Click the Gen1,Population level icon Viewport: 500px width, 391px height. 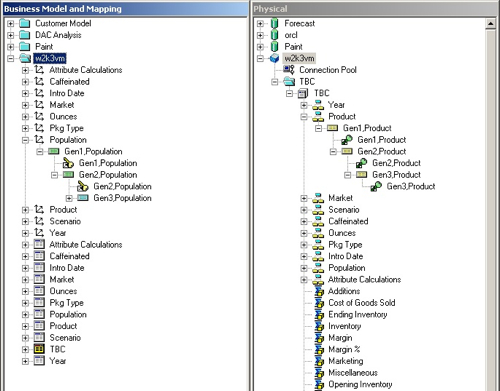coord(54,151)
